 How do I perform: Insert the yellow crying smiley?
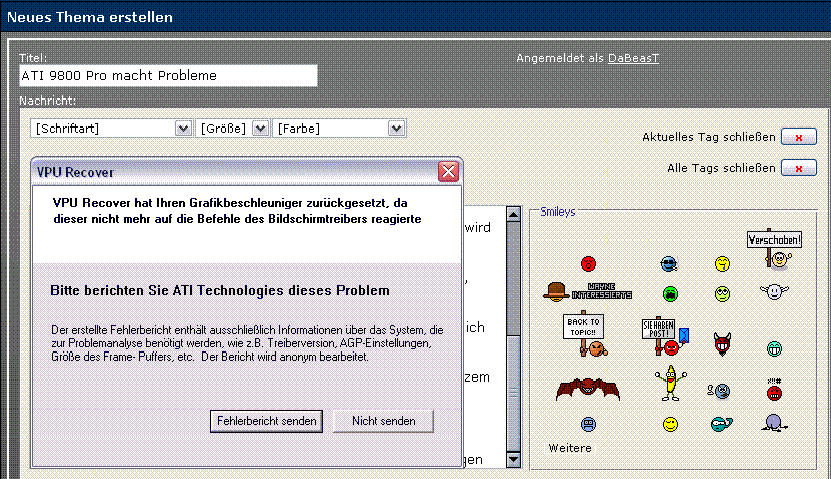pos(722,263)
